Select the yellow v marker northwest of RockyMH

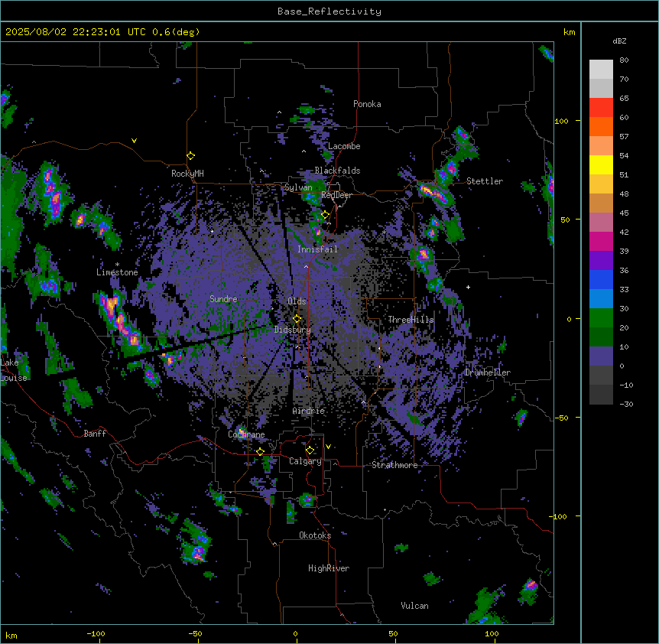(x=134, y=141)
